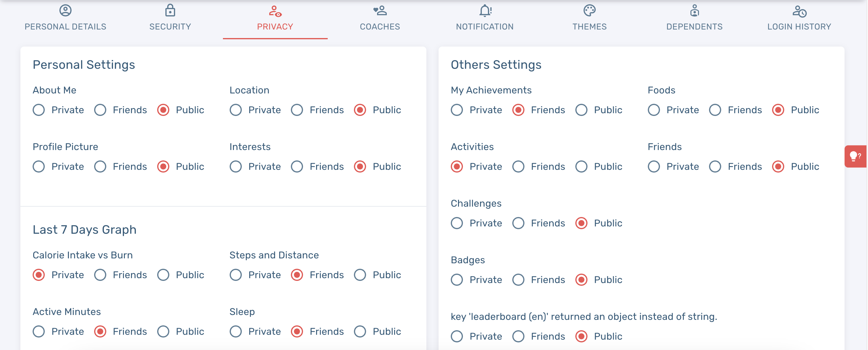Viewport: 868px width, 350px height.
Task: Open the LOGIN HISTORY tab
Action: pos(799,26)
